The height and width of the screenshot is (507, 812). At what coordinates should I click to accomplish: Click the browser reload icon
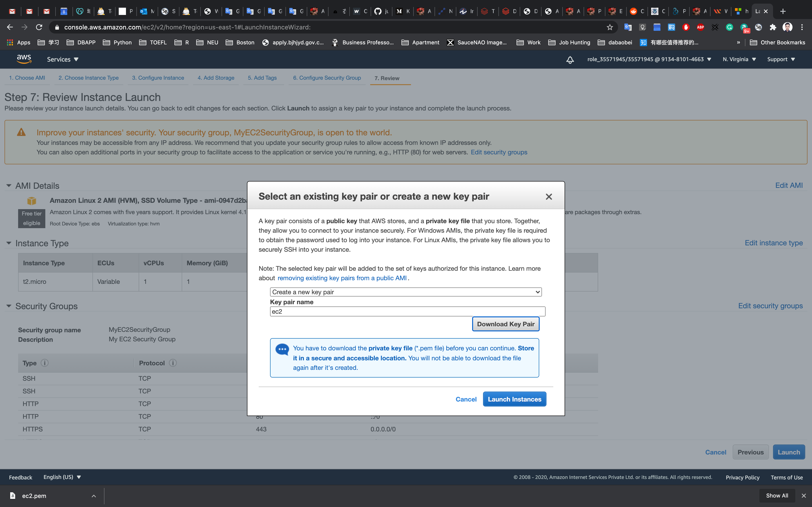(39, 27)
